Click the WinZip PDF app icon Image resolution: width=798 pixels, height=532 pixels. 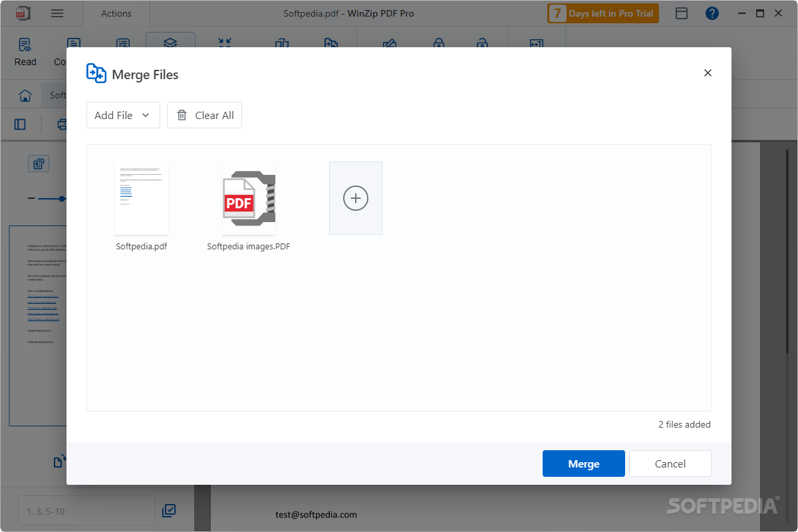pos(24,13)
